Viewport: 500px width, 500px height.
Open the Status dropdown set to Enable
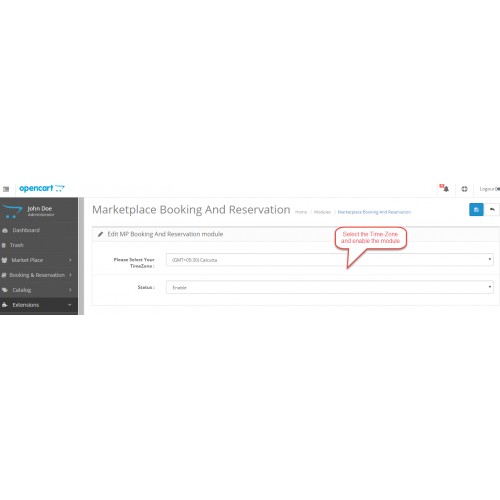[330, 287]
